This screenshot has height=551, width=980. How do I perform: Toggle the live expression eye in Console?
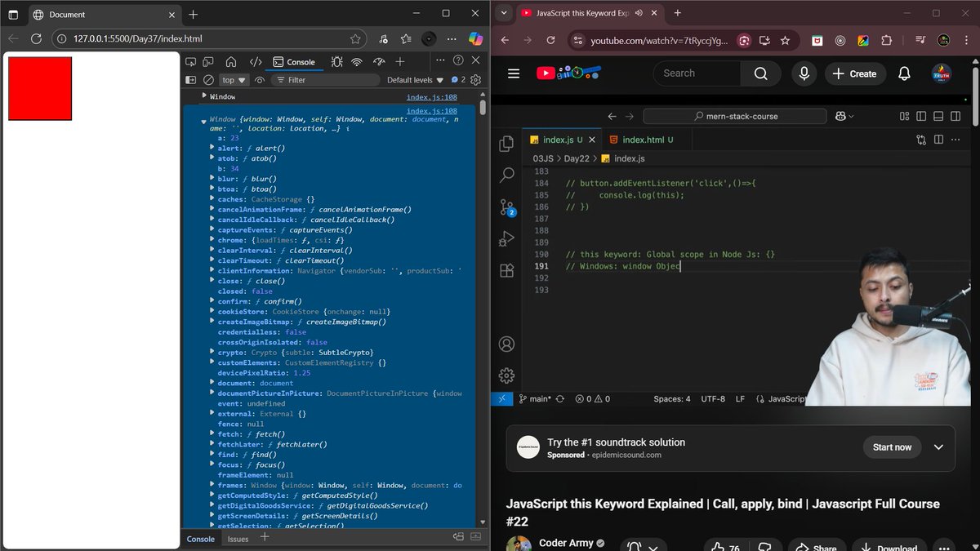(259, 79)
